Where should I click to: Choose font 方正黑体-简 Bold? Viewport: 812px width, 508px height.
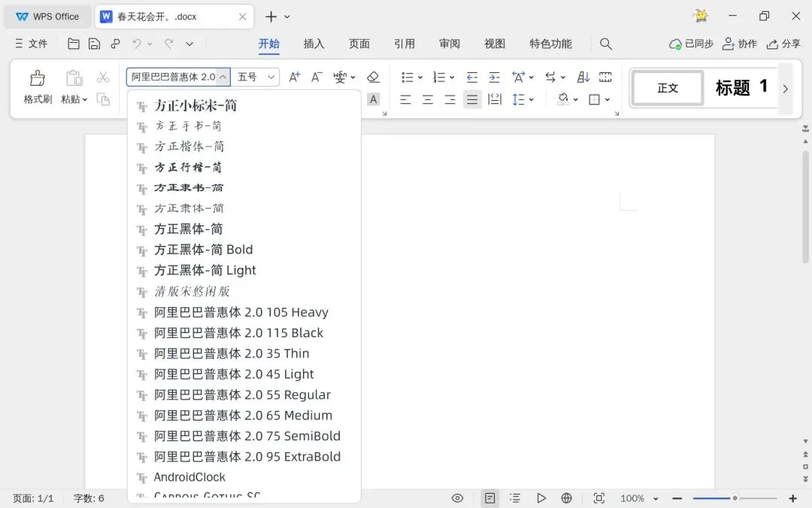[244, 250]
